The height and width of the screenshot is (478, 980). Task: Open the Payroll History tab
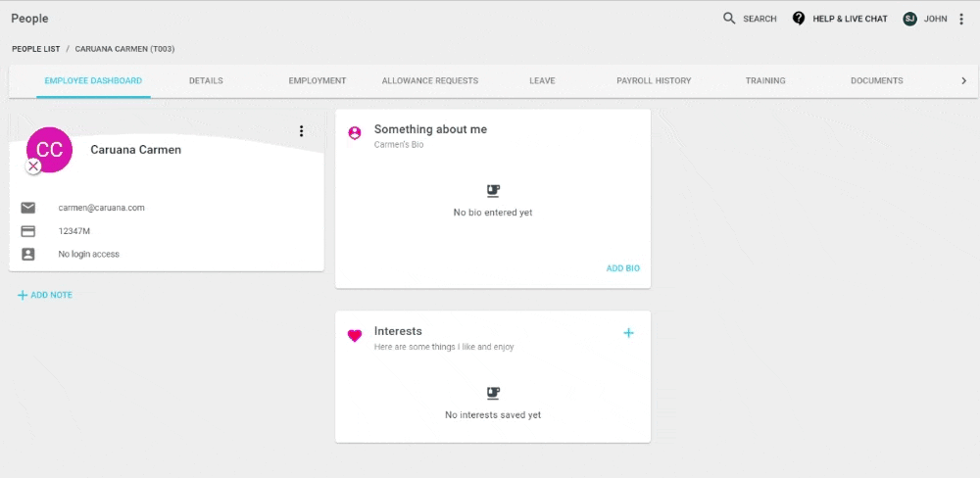[654, 80]
